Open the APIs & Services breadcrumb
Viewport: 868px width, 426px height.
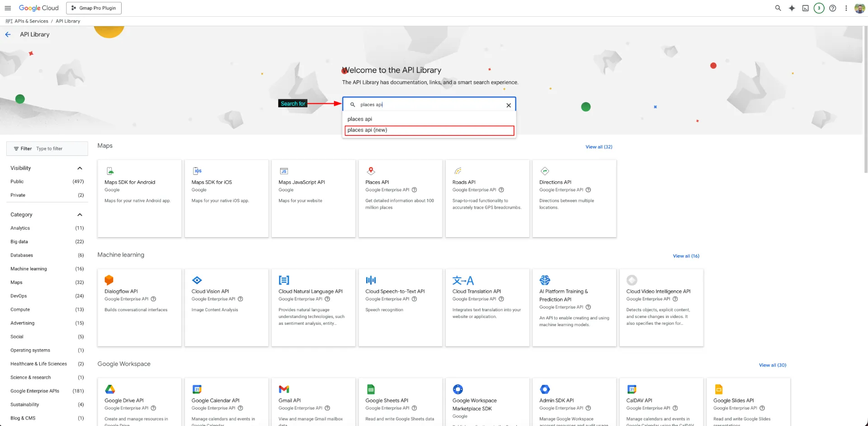click(31, 21)
